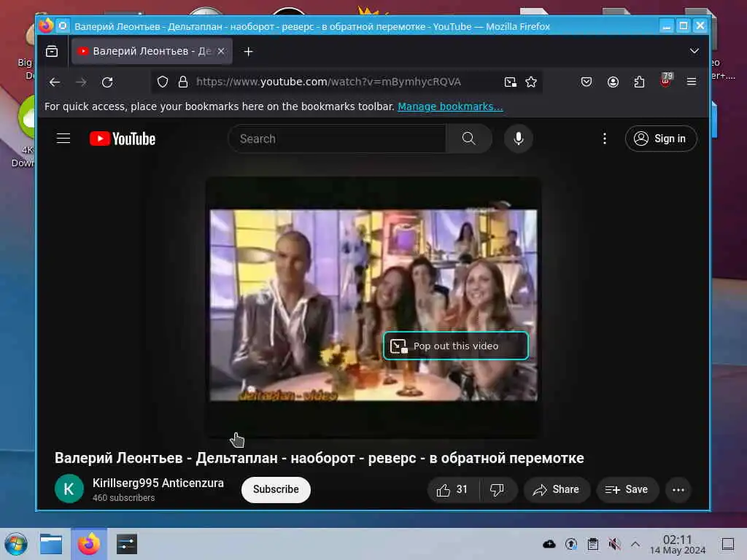747x560 pixels.
Task: Start voice search with microphone
Action: point(519,139)
